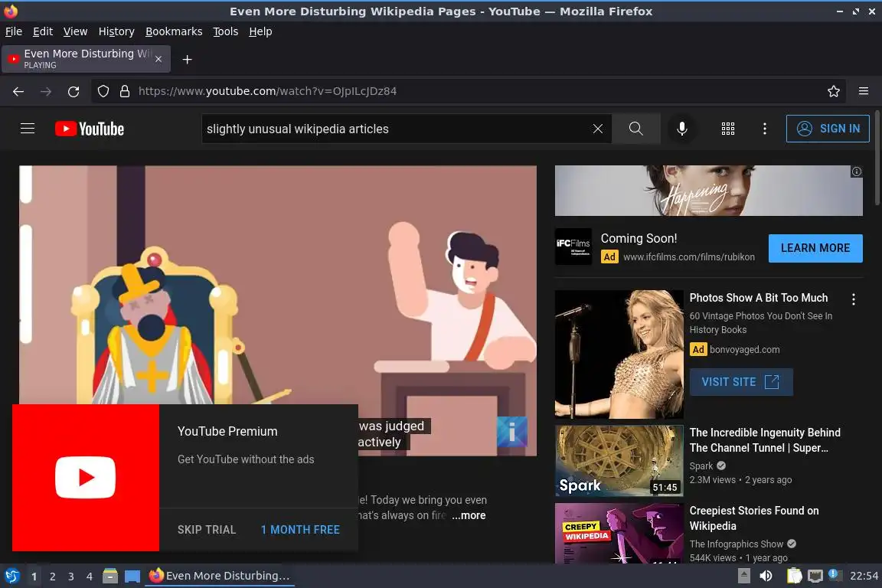Image resolution: width=882 pixels, height=588 pixels.
Task: Click the Happening banner ad image
Action: tap(708, 191)
